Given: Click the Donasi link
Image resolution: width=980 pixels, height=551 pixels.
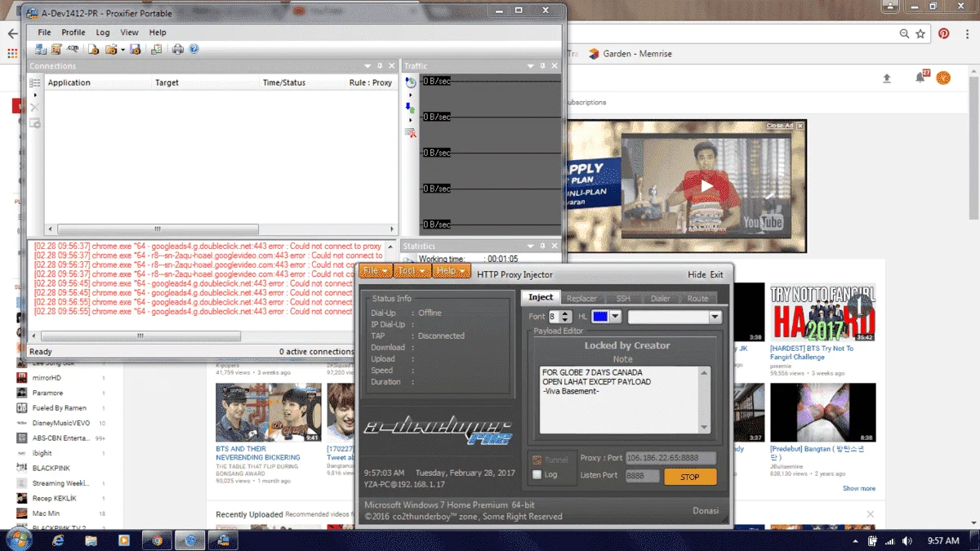Looking at the screenshot, I should (x=706, y=511).
